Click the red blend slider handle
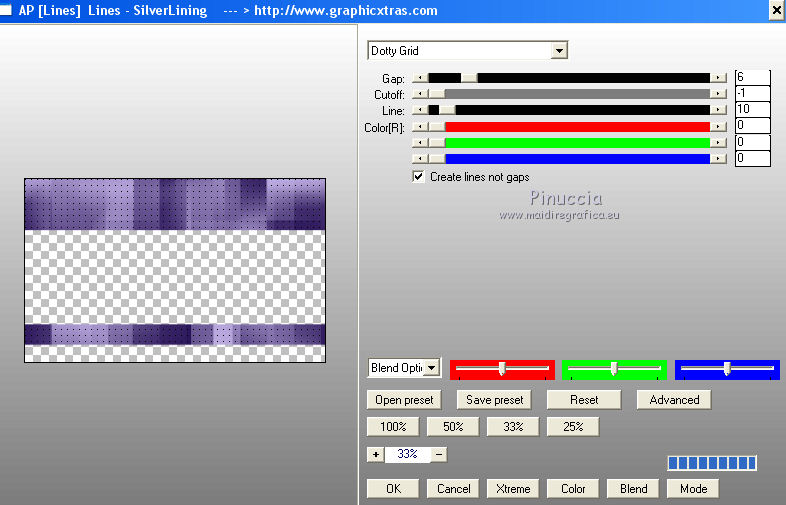Viewport: 786px width, 505px height. (501, 369)
